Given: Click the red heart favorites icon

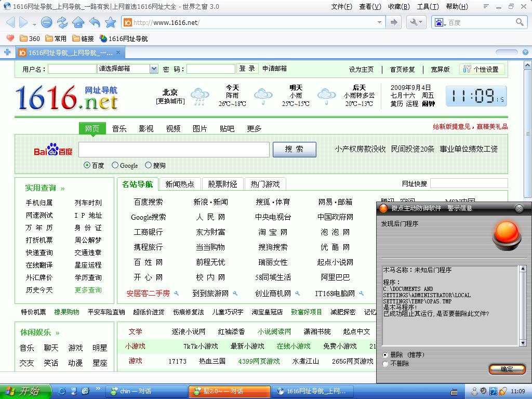Looking at the screenshot, I should tap(10, 38).
